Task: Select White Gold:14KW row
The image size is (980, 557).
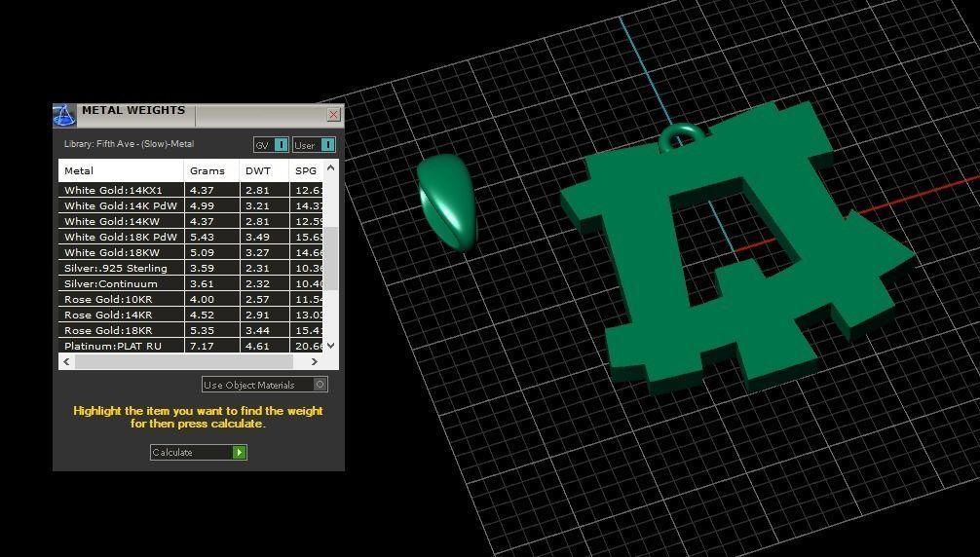Action: click(x=191, y=221)
